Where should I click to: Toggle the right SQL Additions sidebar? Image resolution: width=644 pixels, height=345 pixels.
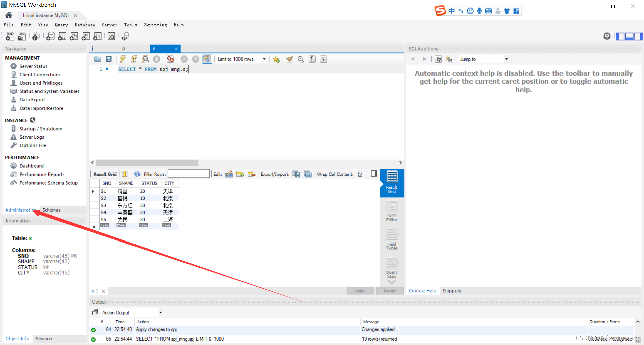coord(638,36)
